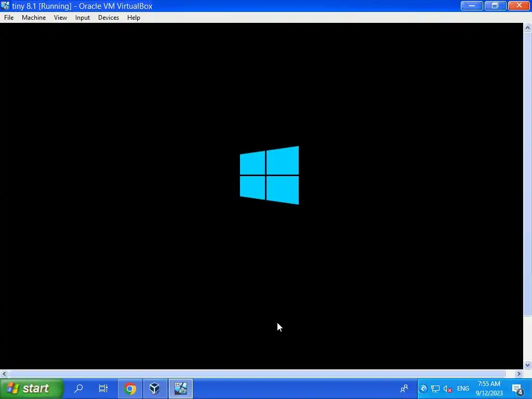Click the horizontal scrollbar left arrow
This screenshot has height=399, width=532.
4,374
